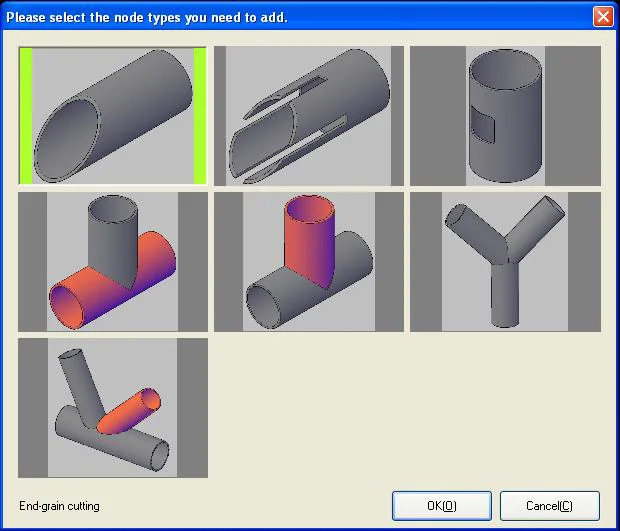The height and width of the screenshot is (531, 620).
Task: Pick the T-joint with red branch pipe
Action: pos(309,262)
